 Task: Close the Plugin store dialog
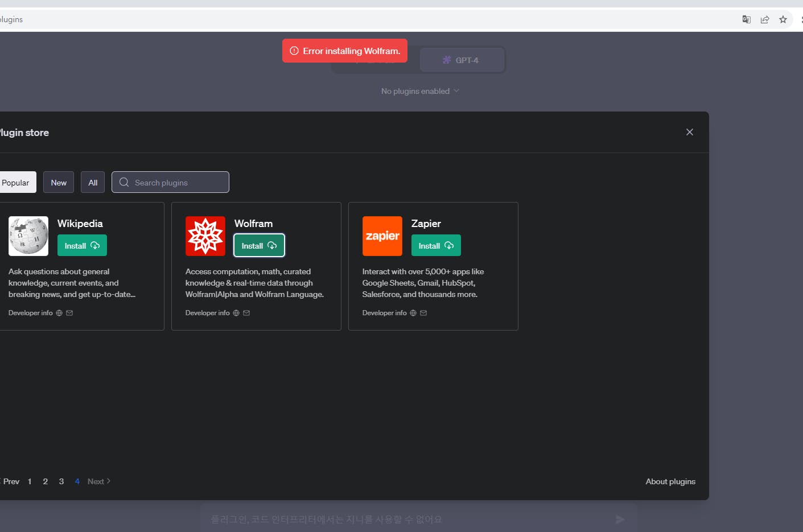click(690, 132)
